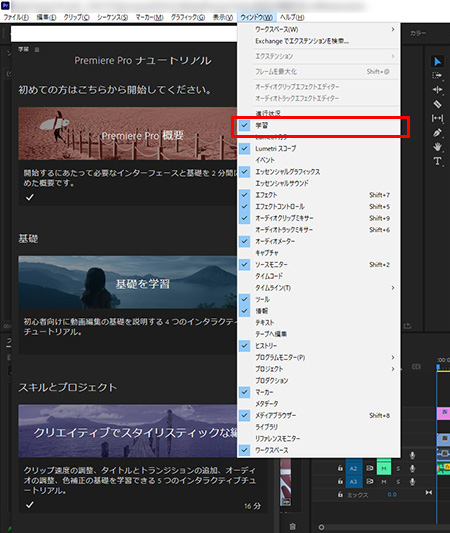Uncheck エッセンシャルグラフィックス menu item
This screenshot has width=450, height=533.
click(318, 172)
